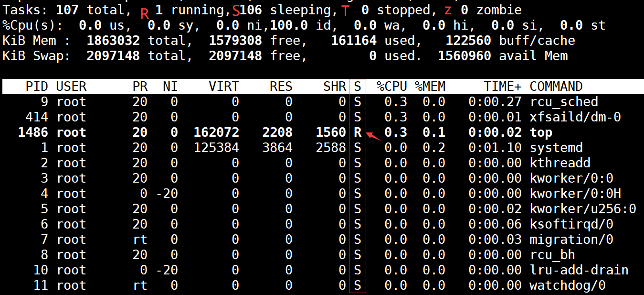Click the TIME+ value 0:00.27
This screenshot has height=295, width=644.
click(x=495, y=102)
